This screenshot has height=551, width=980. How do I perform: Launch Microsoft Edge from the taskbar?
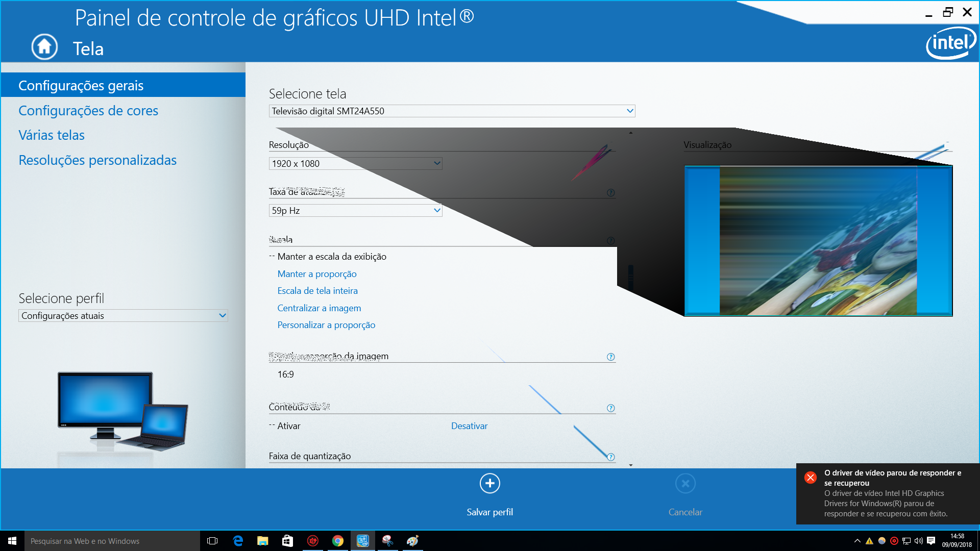238,541
